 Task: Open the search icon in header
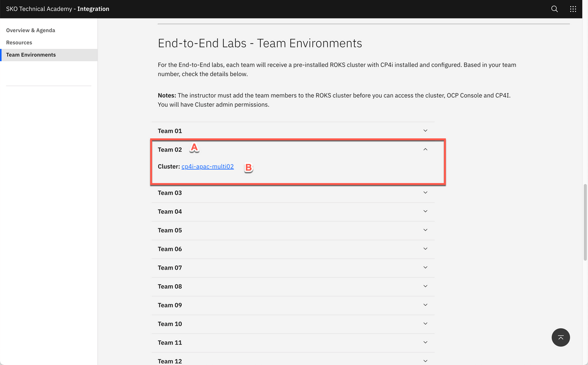tap(554, 9)
